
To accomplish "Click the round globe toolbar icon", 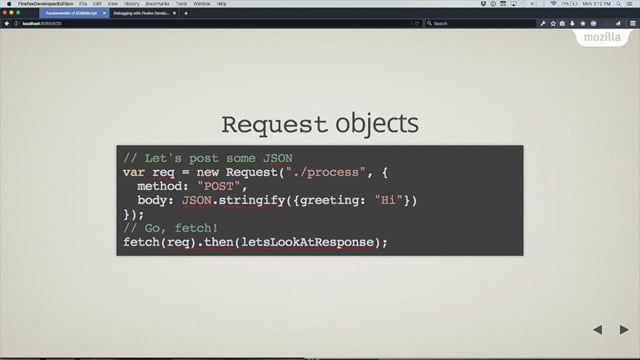I will (x=593, y=24).
